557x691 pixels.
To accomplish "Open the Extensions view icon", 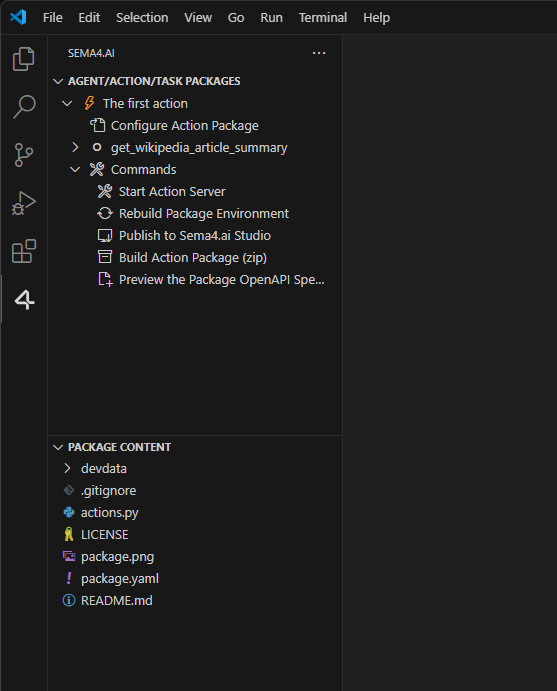I will (24, 251).
